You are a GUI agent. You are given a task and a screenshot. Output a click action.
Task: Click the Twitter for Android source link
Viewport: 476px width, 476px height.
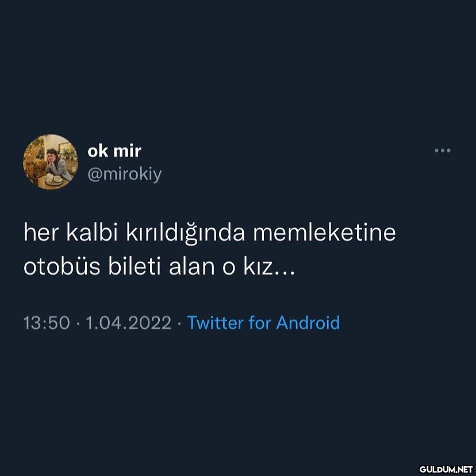tap(263, 323)
